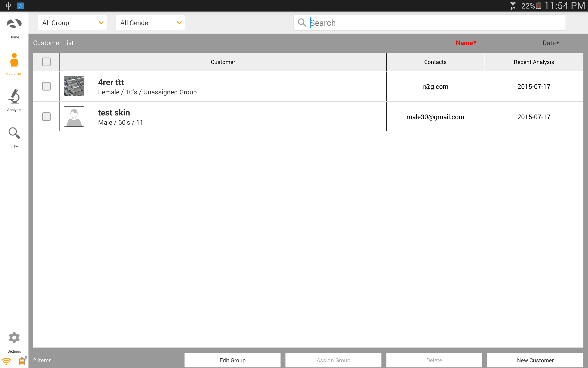This screenshot has height=368, width=588.
Task: Open the 4rer ttt keyboard photo thumbnail
Action: click(x=74, y=86)
